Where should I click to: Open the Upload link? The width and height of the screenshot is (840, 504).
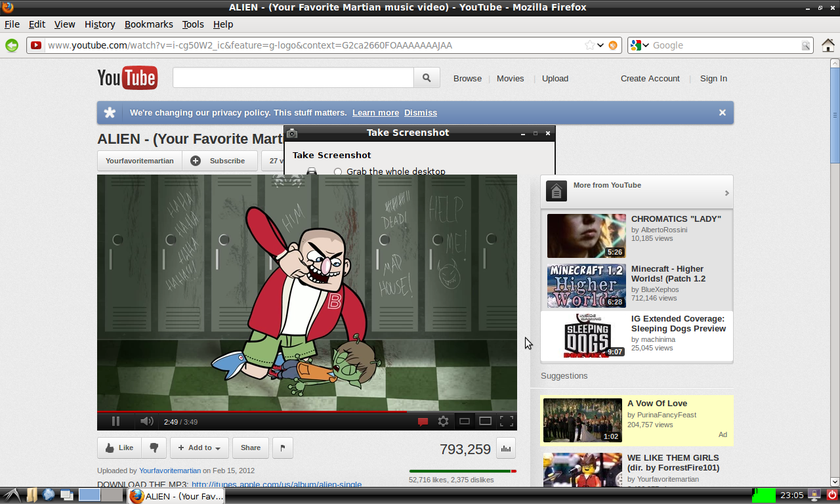[555, 78]
